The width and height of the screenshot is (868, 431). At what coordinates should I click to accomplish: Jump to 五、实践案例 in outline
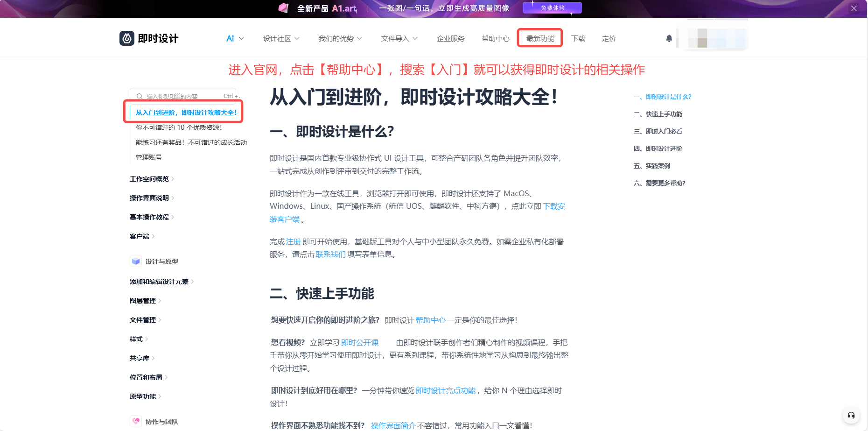[651, 166]
